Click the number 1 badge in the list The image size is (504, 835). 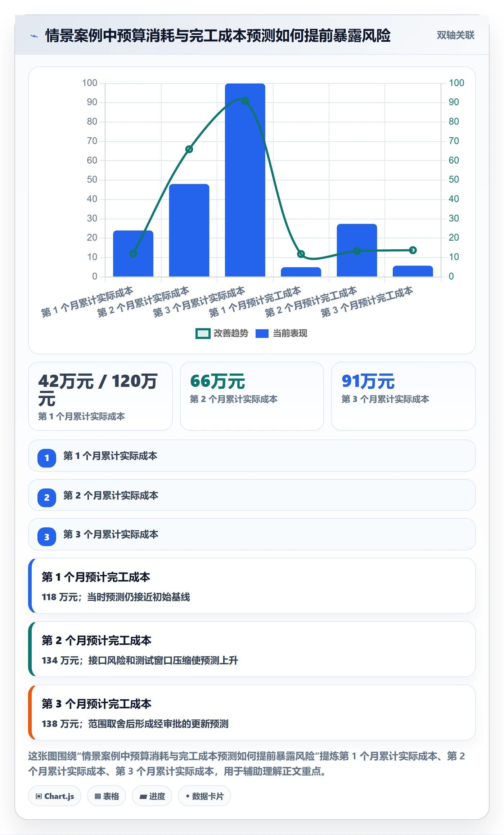coord(47,458)
